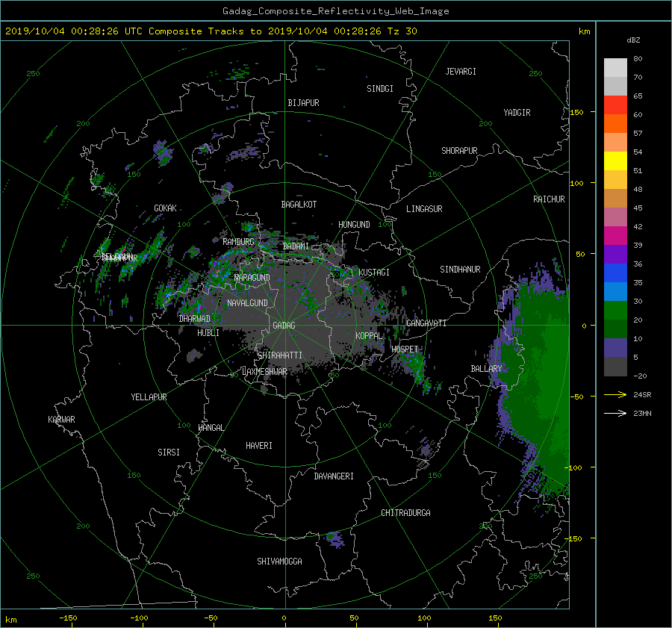Click the LAXMESHWAR city label
The height and width of the screenshot is (628, 672).
click(x=264, y=372)
